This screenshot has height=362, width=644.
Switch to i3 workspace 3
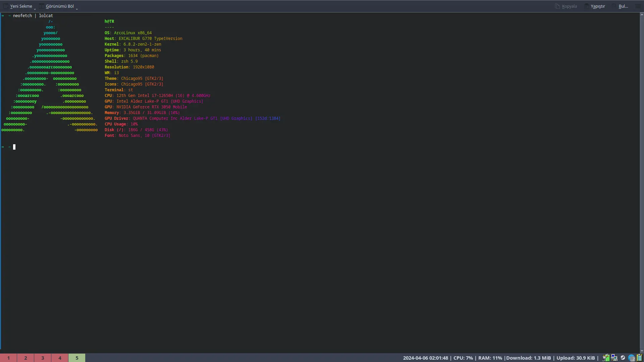(43, 358)
